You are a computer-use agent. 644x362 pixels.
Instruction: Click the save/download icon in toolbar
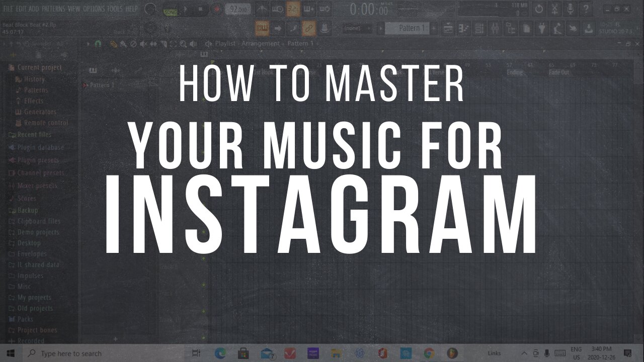[x=588, y=28]
